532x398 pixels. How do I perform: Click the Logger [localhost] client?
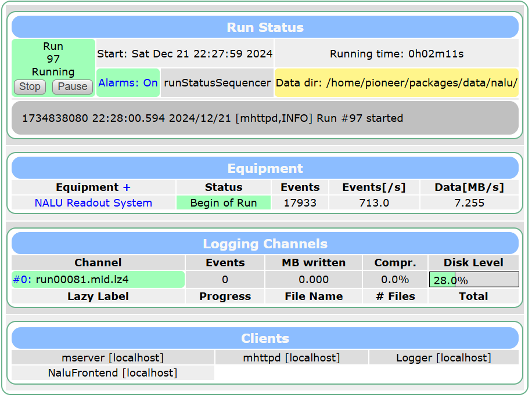click(444, 357)
